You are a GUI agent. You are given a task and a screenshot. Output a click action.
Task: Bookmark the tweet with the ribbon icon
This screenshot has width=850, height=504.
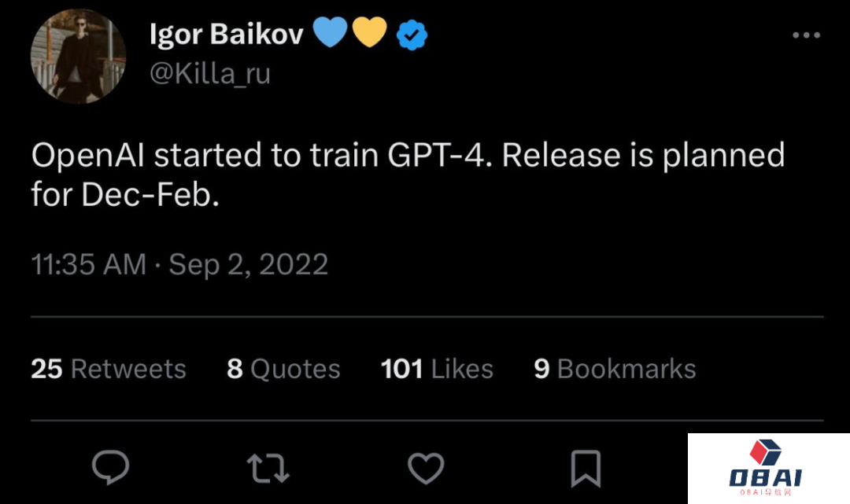[x=585, y=468]
